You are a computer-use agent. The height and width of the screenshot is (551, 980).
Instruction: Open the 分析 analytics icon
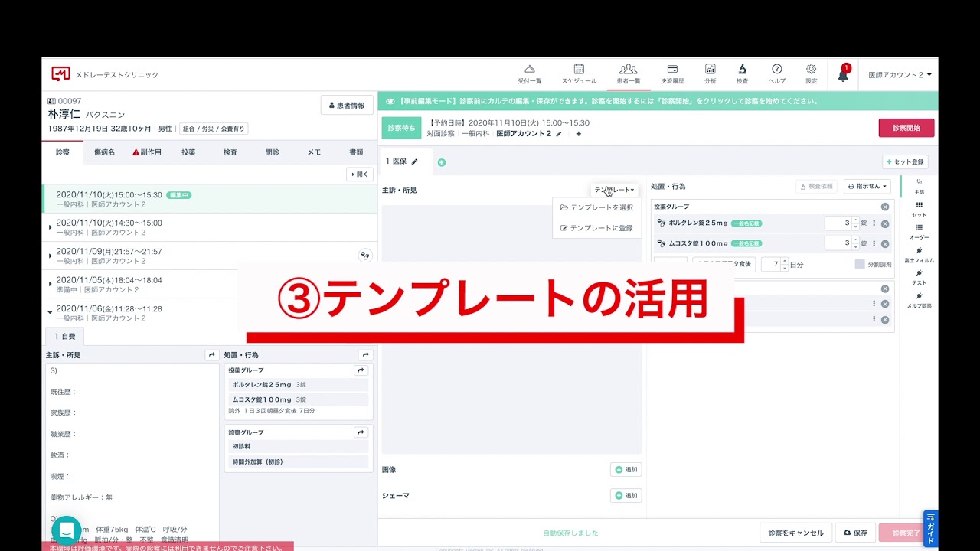click(x=710, y=73)
